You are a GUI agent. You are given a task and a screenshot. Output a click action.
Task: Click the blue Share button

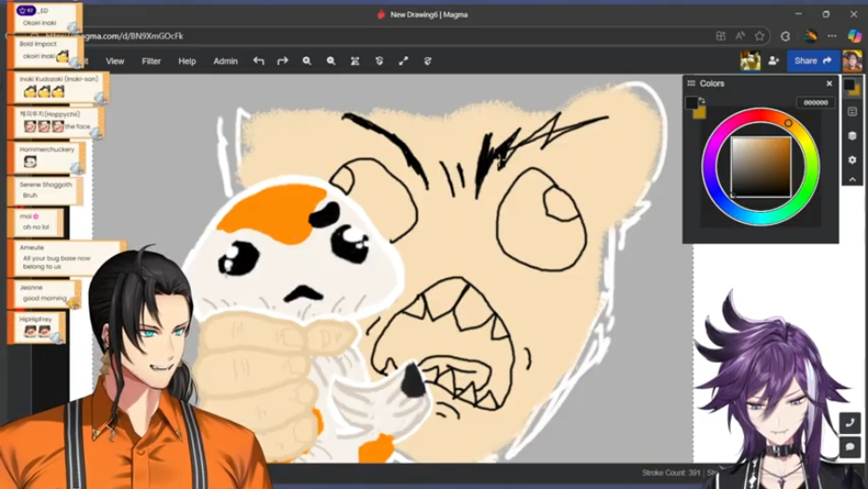click(813, 62)
